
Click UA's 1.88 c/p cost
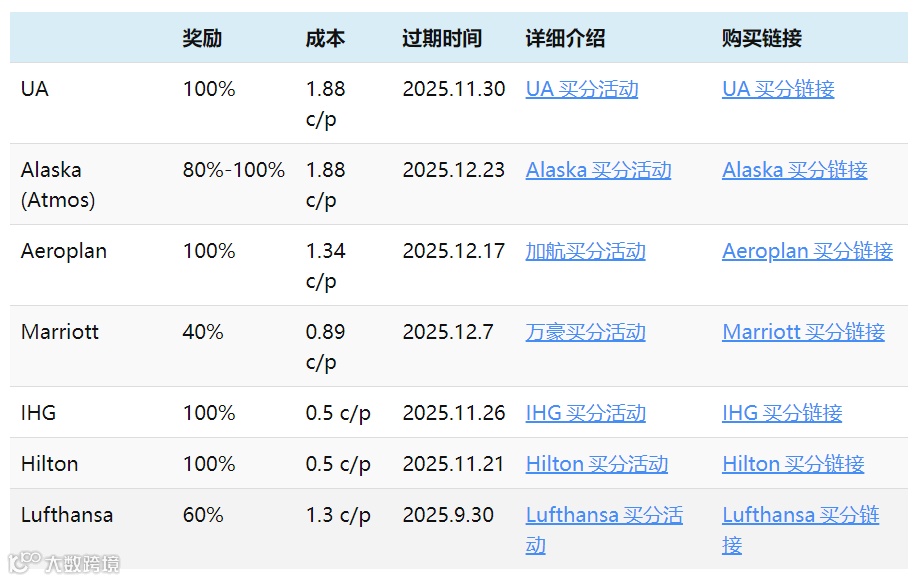pos(325,104)
